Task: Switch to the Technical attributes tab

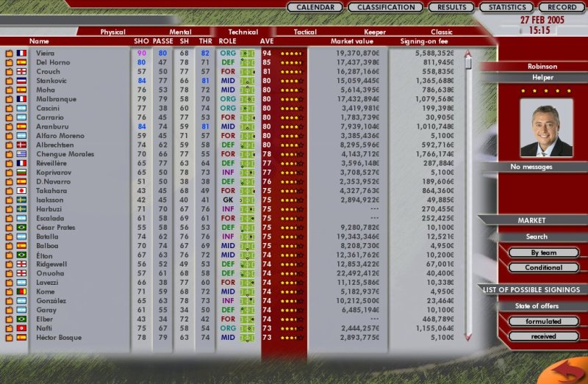Action: pyautogui.click(x=243, y=32)
